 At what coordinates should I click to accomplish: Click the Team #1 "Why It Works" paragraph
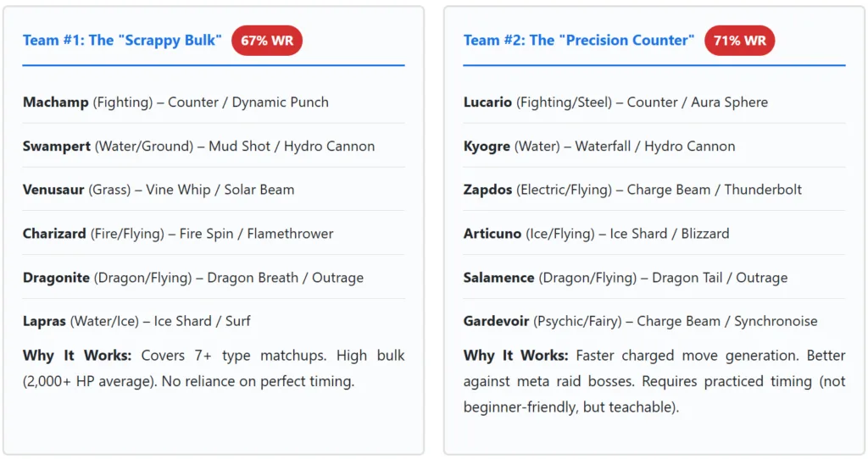214,368
